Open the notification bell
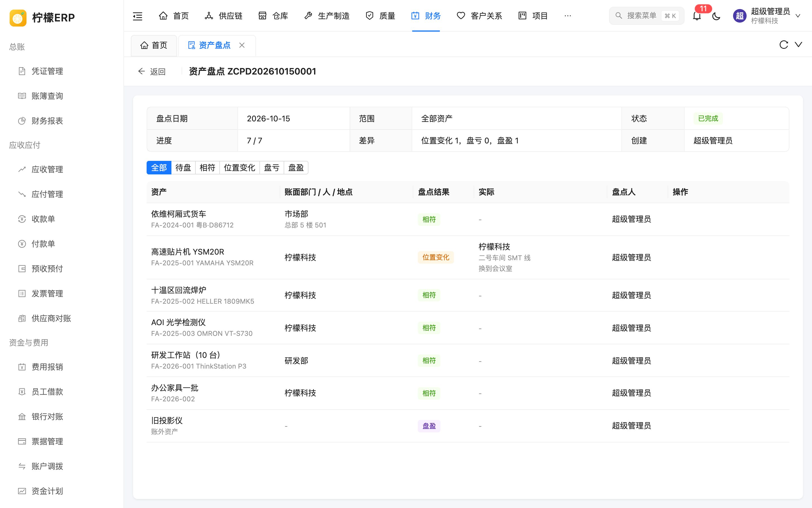The width and height of the screenshot is (812, 508). tap(697, 16)
